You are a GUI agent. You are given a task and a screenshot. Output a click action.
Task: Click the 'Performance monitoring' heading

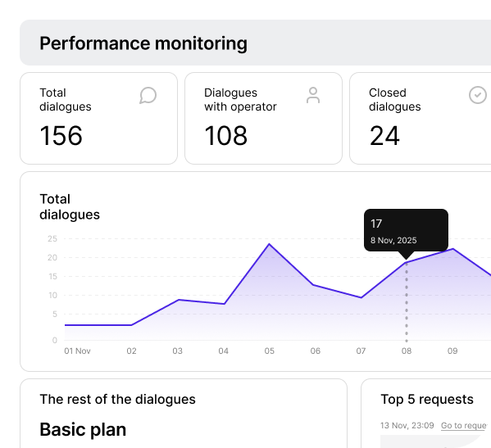tap(143, 43)
